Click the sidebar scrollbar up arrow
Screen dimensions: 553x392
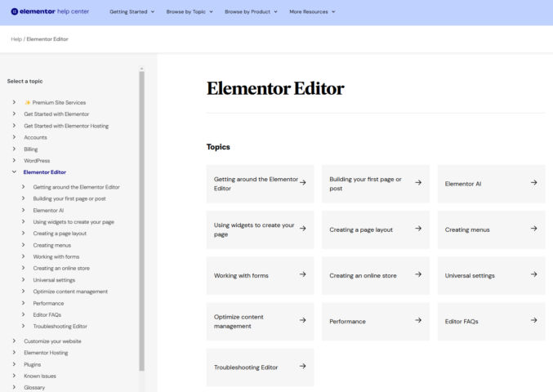coord(142,69)
